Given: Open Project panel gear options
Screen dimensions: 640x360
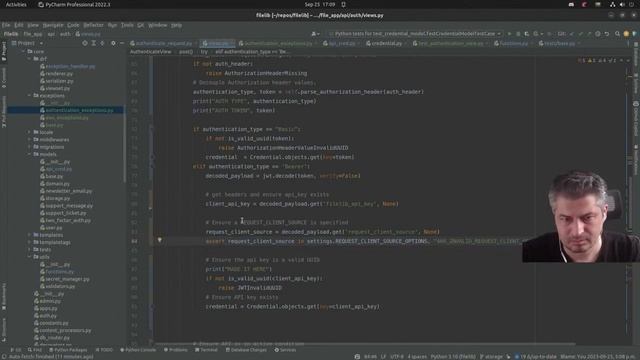Looking at the screenshot, I should point(113,43).
